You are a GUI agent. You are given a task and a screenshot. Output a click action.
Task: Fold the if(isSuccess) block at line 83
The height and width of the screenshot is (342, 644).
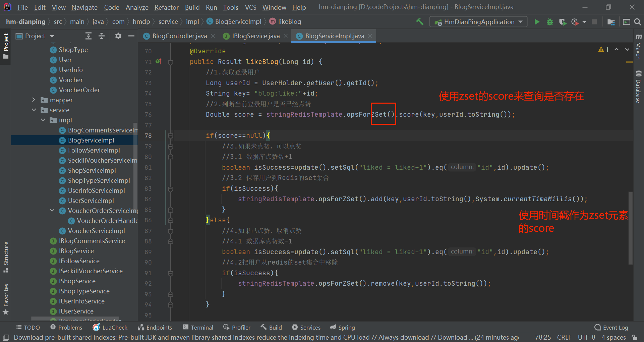click(170, 189)
